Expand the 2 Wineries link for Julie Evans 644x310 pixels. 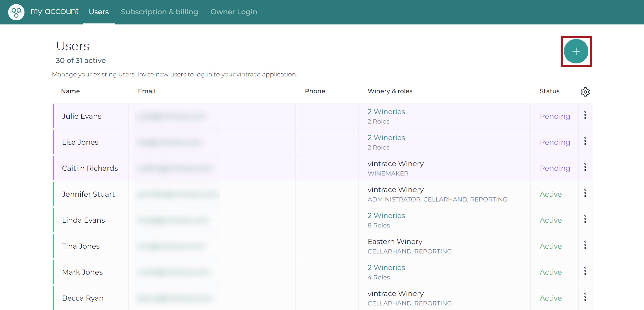386,112
